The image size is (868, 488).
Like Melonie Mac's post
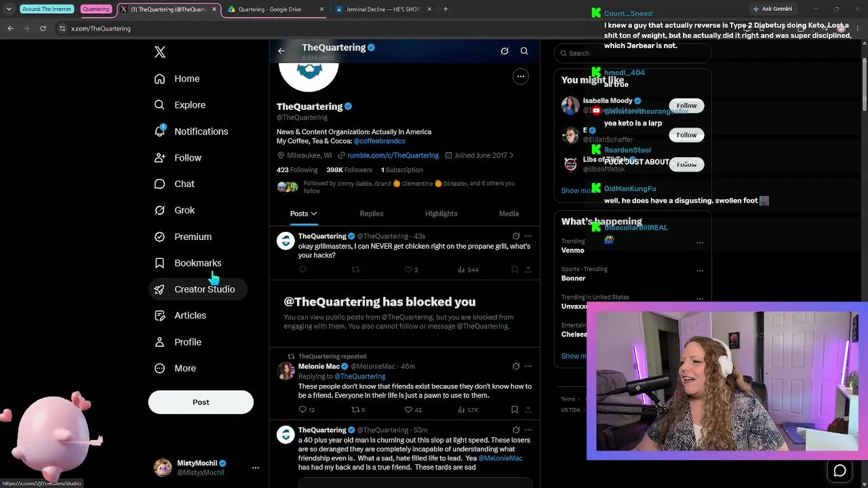[413, 410]
